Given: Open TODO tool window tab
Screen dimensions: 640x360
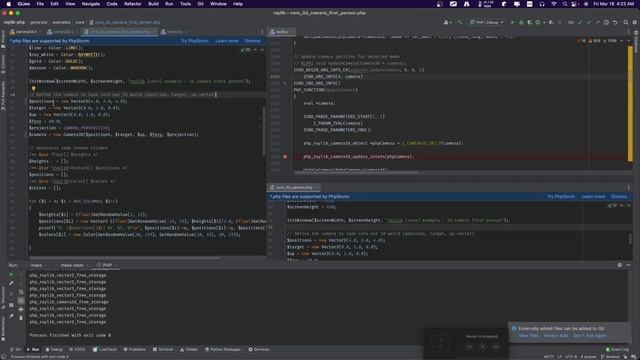Looking at the screenshot, I should click(x=77, y=350).
